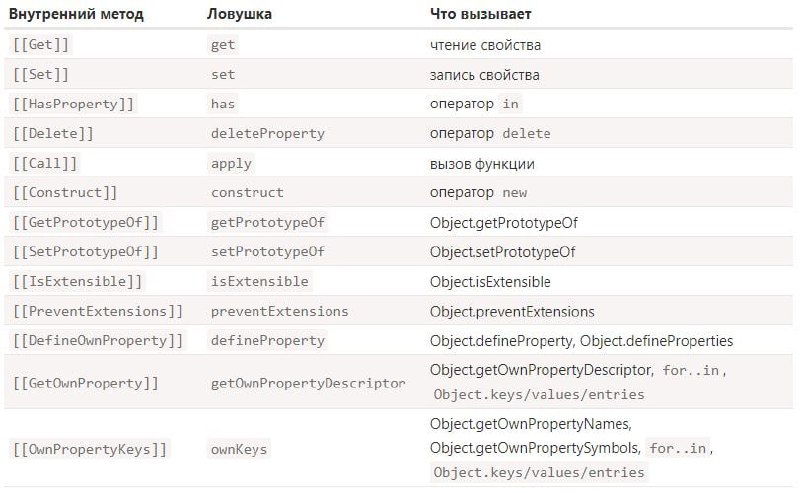800x493 pixels.
Task: Click the construct trap name
Action: (247, 192)
